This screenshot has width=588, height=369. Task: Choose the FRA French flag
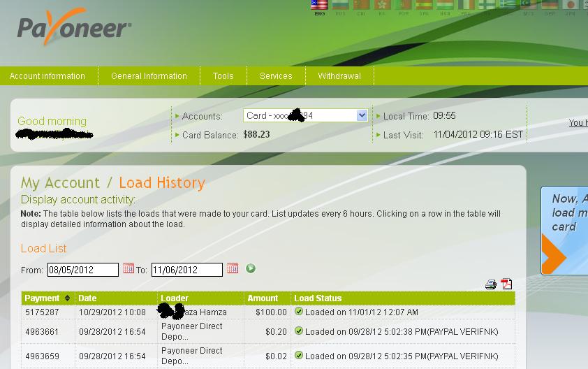point(466,5)
